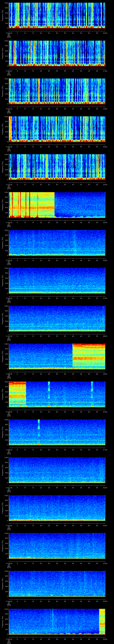This screenshot has width=114, height=644.
Task: Click the narrow burst near 25 s in the 13:39:00 panel
Action: coord(49,394)
